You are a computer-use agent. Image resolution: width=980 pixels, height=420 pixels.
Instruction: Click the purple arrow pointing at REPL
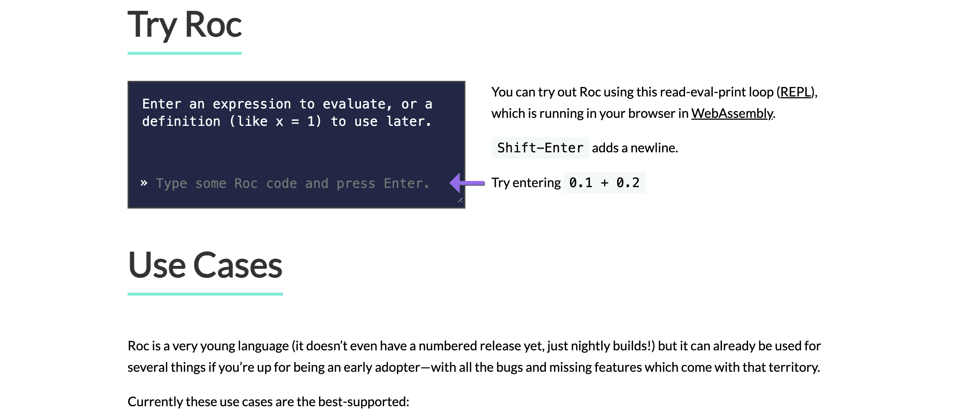pyautogui.click(x=467, y=183)
